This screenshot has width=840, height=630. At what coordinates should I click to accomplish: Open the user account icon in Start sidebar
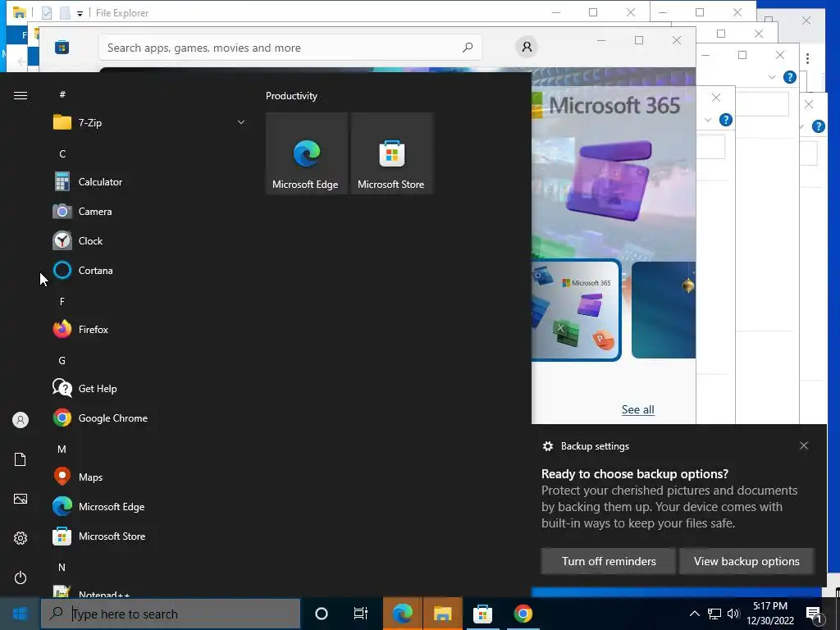click(x=21, y=420)
